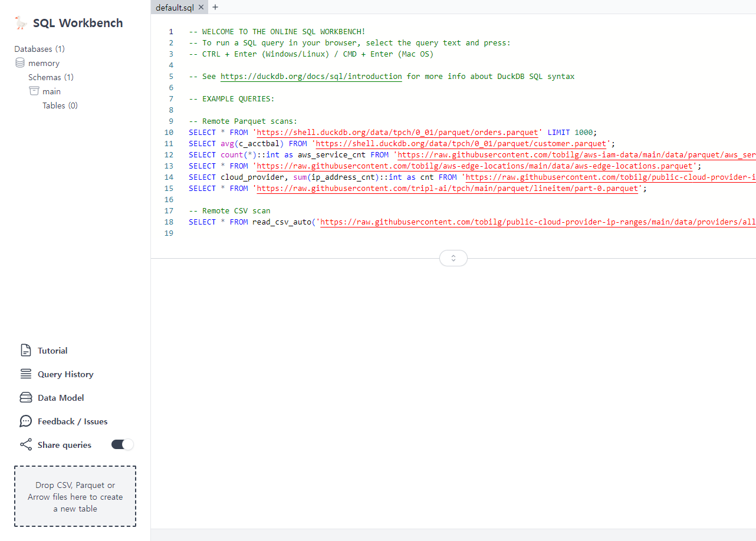
Task: Click the memory database icon
Action: pos(20,63)
